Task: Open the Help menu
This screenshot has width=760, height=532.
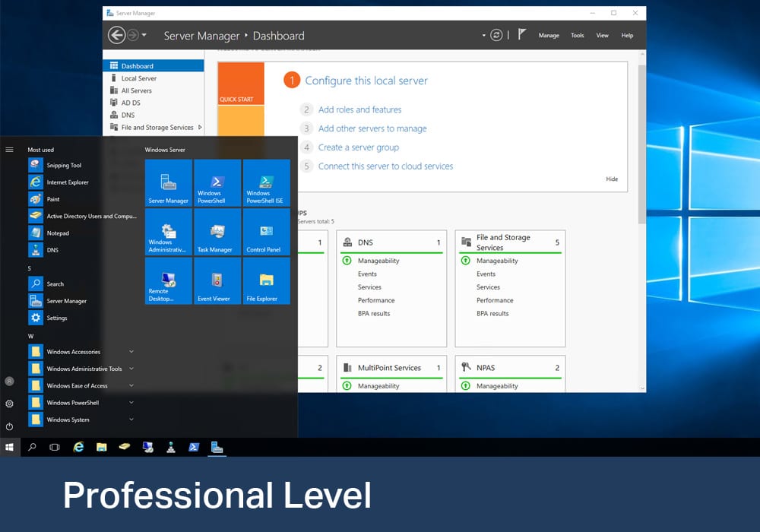Action: tap(627, 36)
